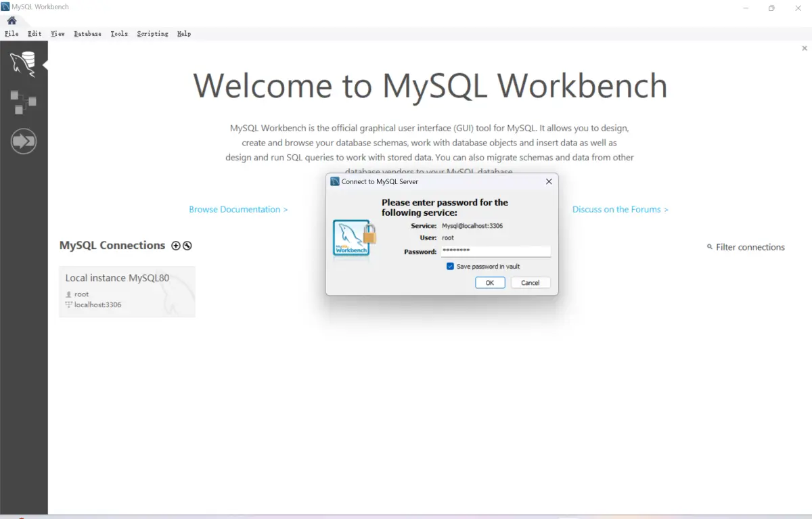Click the Filter connections search field

coord(750,247)
